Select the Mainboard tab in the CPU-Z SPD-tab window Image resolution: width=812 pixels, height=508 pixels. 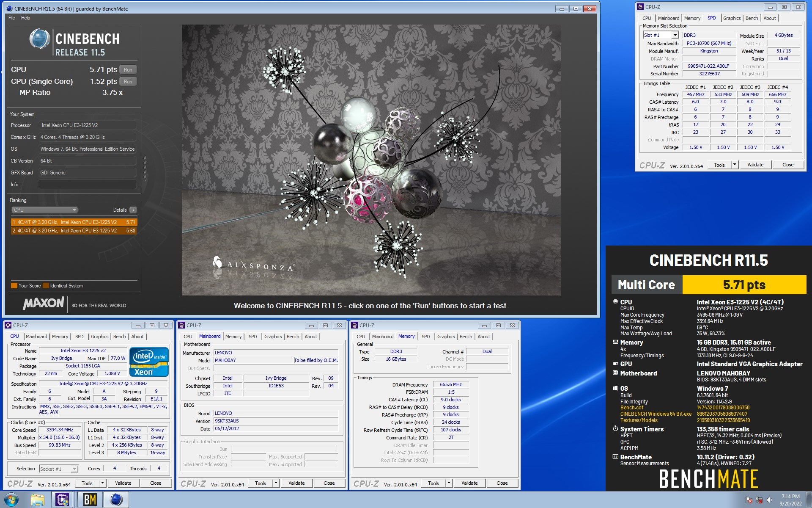[x=669, y=18]
